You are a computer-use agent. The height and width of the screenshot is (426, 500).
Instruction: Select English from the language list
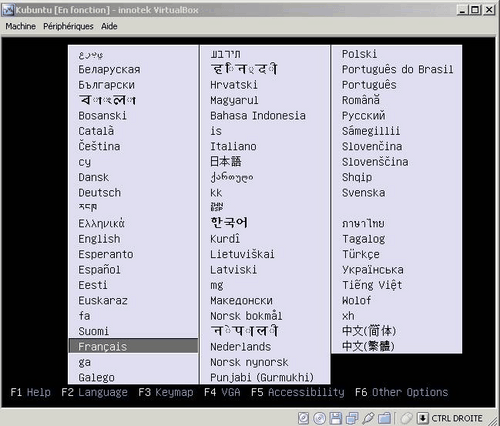click(x=99, y=239)
